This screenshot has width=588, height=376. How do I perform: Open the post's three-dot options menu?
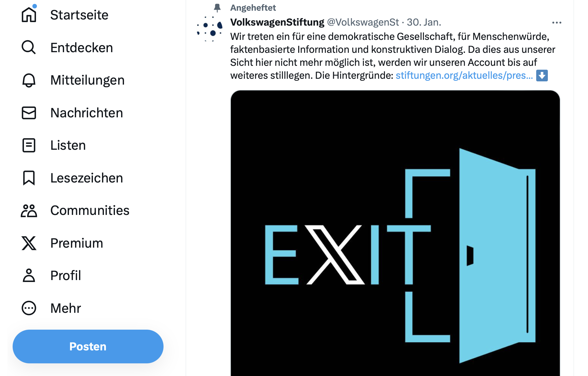click(557, 23)
